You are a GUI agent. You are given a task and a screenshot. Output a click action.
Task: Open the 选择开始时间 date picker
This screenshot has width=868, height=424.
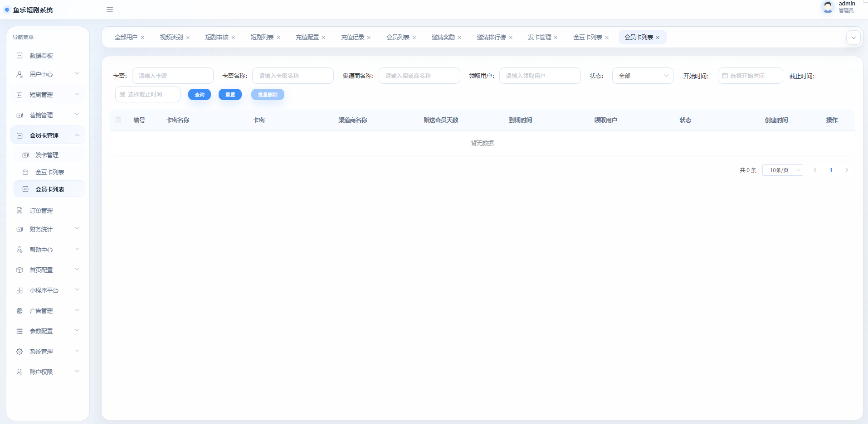click(x=751, y=76)
